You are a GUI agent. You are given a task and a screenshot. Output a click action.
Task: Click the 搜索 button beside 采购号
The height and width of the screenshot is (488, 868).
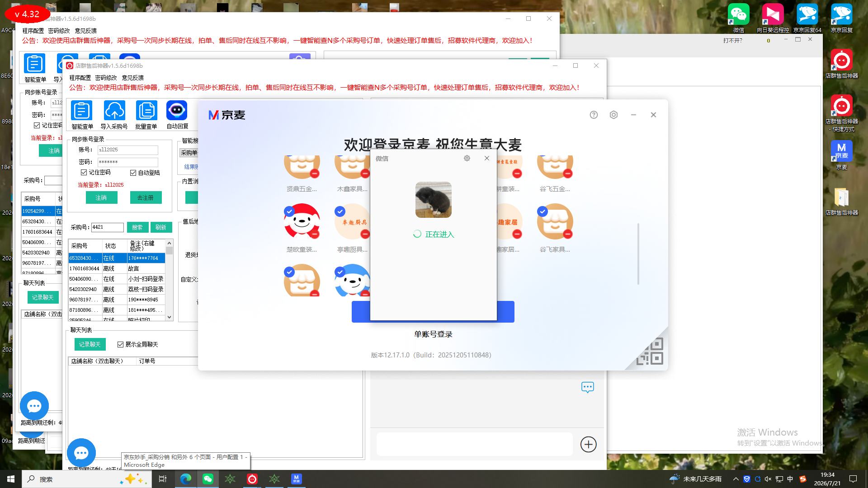click(137, 227)
